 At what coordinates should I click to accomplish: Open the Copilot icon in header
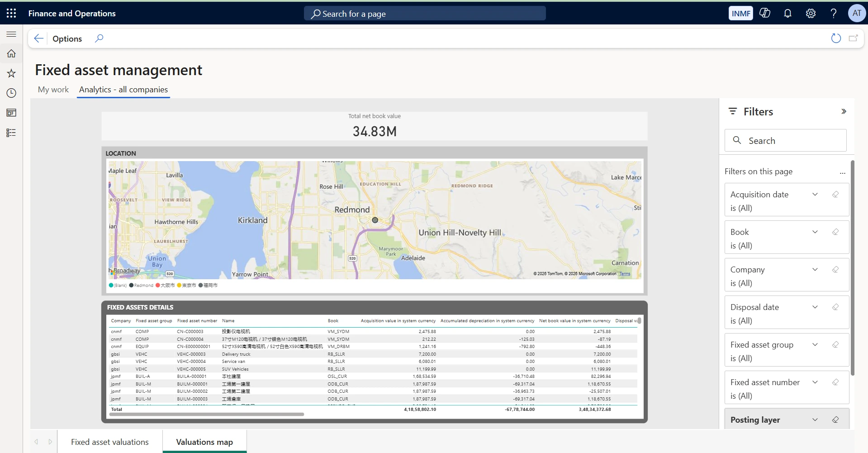pyautogui.click(x=765, y=13)
